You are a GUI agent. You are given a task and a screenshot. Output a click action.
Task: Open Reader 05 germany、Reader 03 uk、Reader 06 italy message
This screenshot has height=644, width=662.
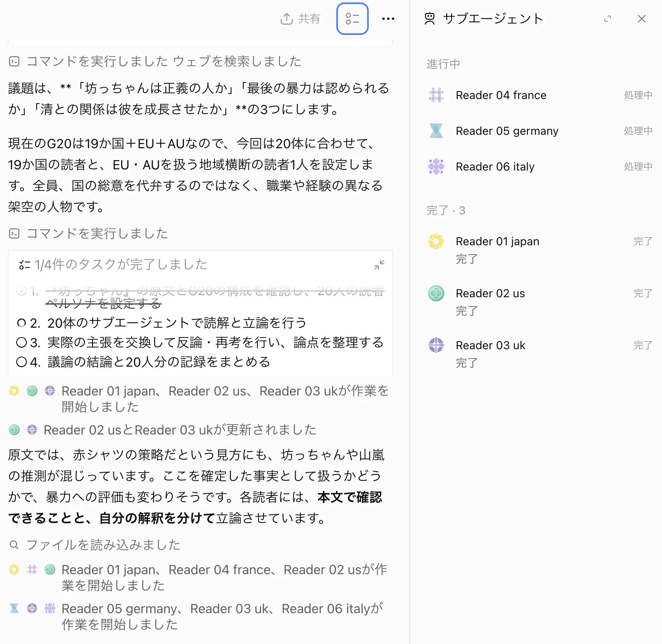(x=223, y=616)
